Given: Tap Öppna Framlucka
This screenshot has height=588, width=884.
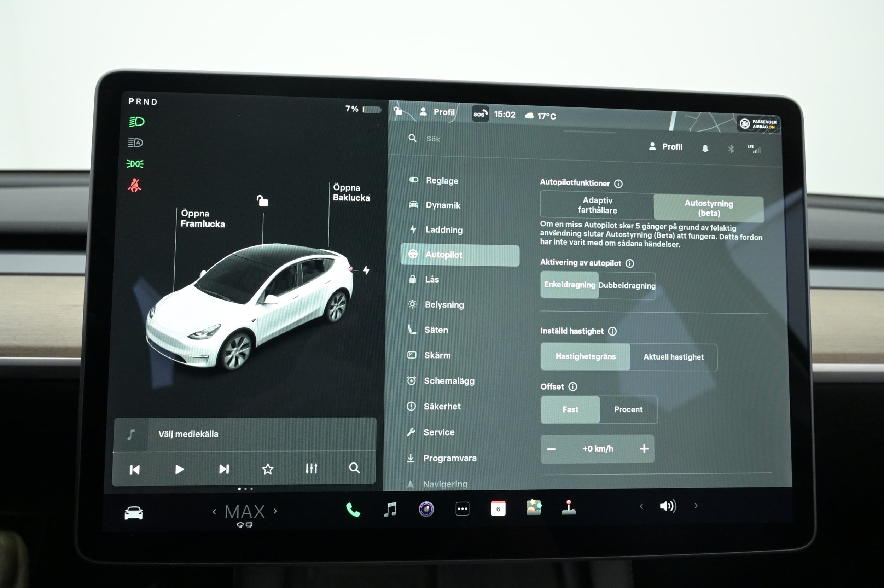Looking at the screenshot, I should pos(203,219).
